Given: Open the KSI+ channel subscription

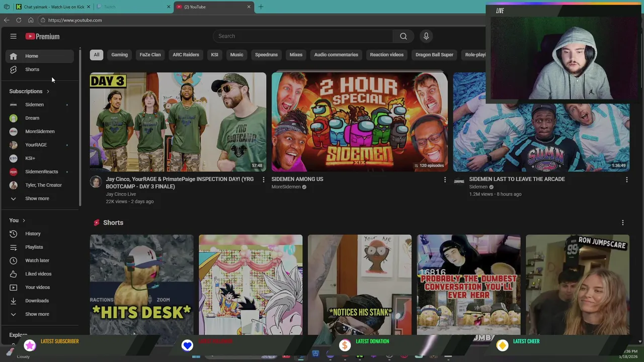Looking at the screenshot, I should (x=41, y=158).
